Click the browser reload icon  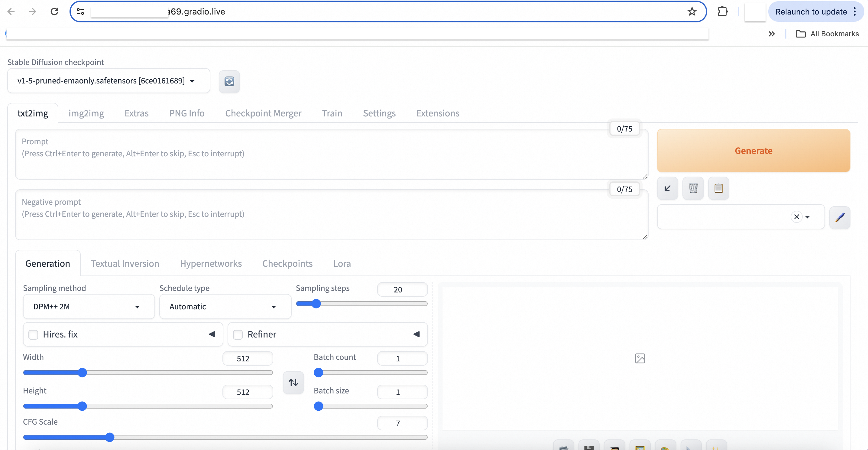tap(54, 11)
